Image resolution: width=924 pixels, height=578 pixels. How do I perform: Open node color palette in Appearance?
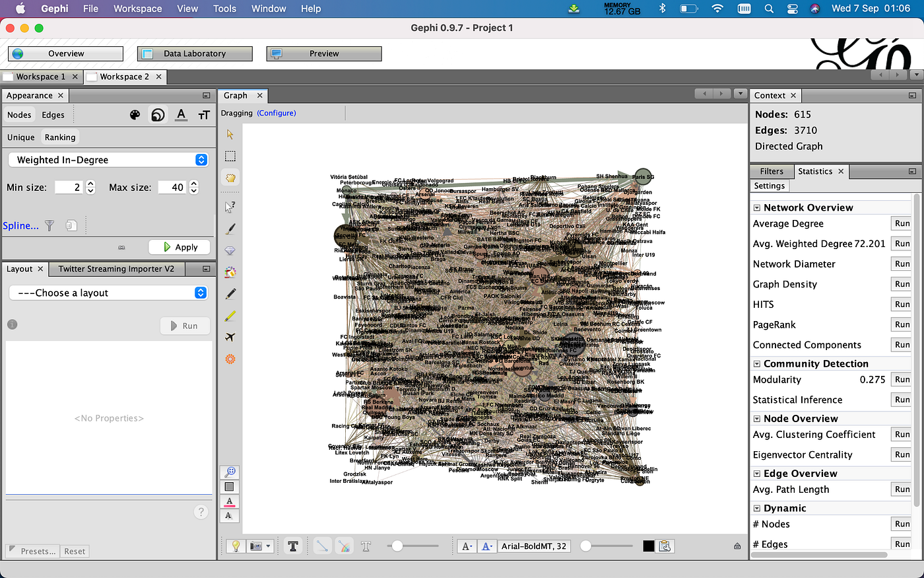[135, 115]
